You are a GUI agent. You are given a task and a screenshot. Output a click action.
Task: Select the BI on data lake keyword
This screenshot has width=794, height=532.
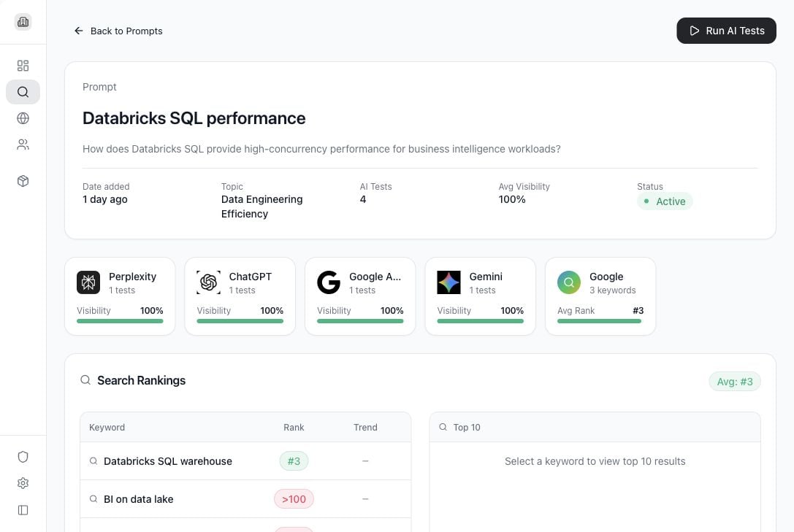(138, 499)
